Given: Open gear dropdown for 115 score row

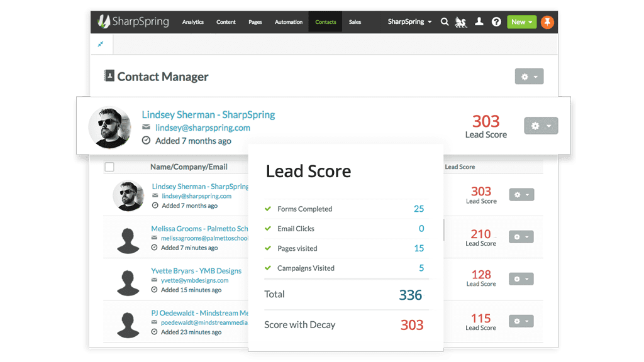Looking at the screenshot, I should [x=521, y=321].
